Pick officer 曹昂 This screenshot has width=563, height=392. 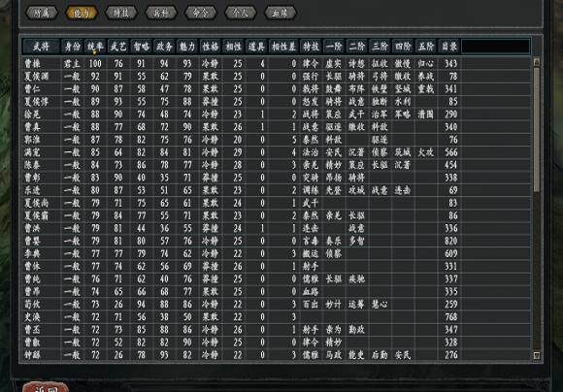(x=276, y=291)
